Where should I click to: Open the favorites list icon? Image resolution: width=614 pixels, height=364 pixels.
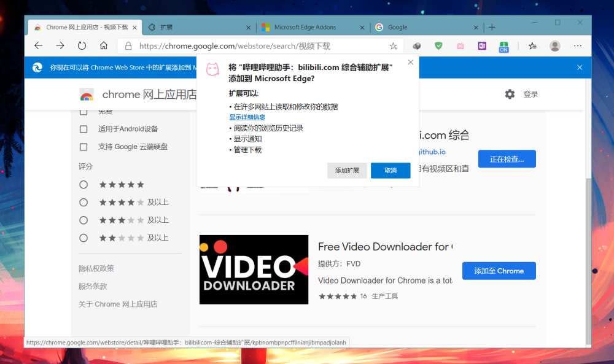532,46
